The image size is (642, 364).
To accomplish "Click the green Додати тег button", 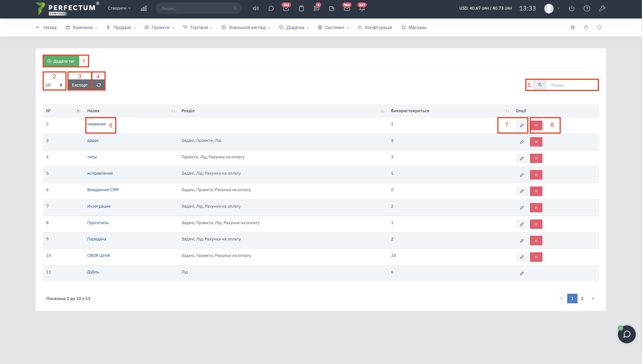I will (61, 61).
